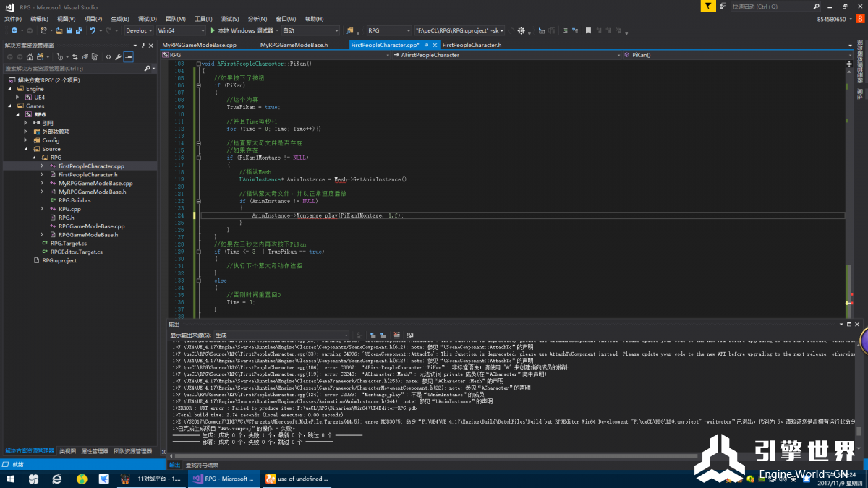
Task: Open Properties wrench icon in Solution Explorer
Action: point(118,56)
